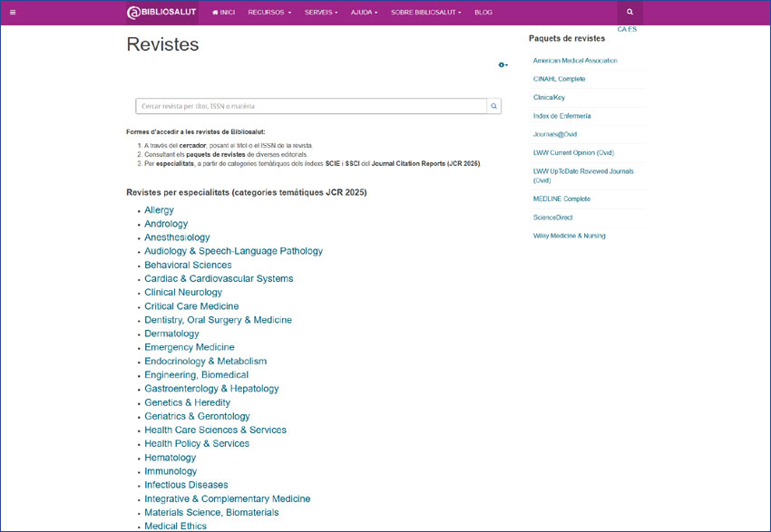Open Health Care Sciences & Services category

click(215, 430)
